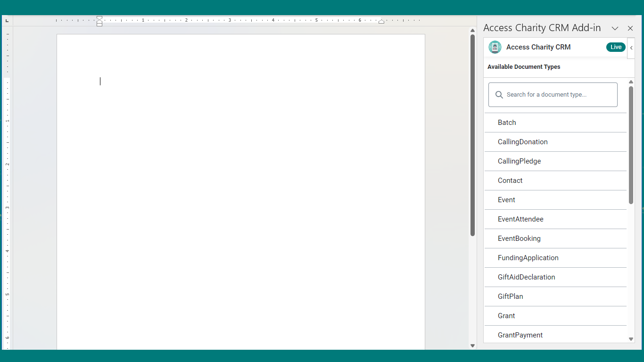The width and height of the screenshot is (644, 362).
Task: Select the Batch document type
Action: coord(555,123)
